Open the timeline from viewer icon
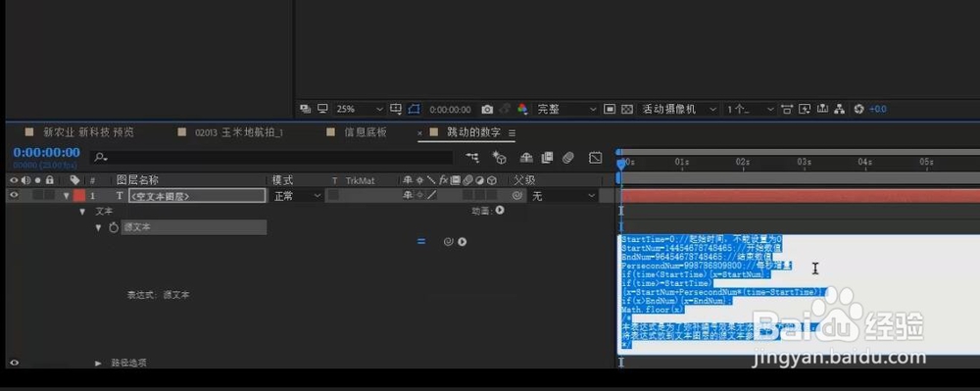This screenshot has height=391, width=980. [x=822, y=109]
